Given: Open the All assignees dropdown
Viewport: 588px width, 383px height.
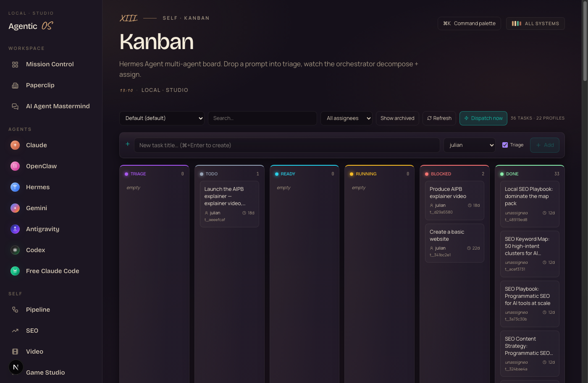Looking at the screenshot, I should (x=346, y=118).
